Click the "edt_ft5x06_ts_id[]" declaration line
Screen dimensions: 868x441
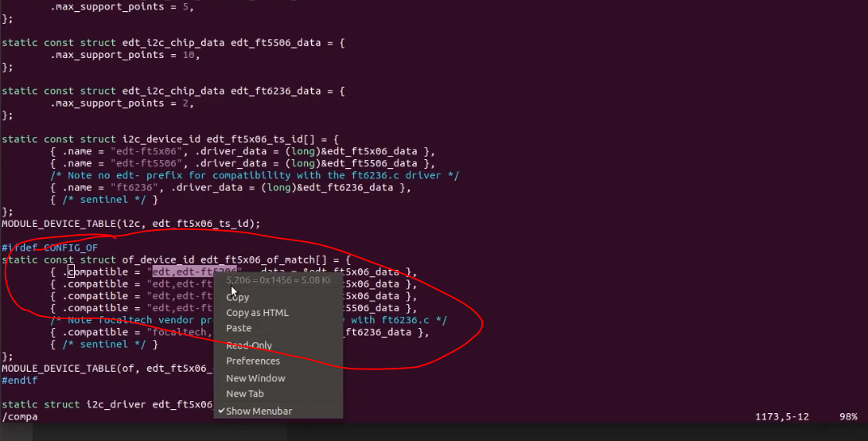(x=170, y=139)
